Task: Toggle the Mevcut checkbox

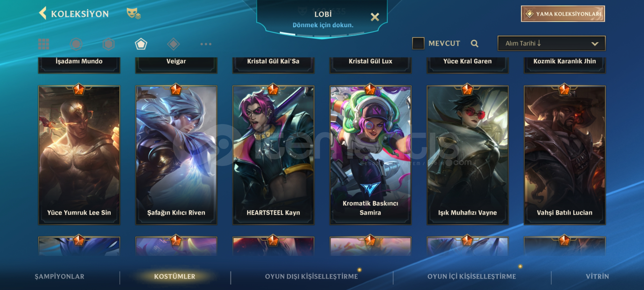Action: [x=418, y=43]
